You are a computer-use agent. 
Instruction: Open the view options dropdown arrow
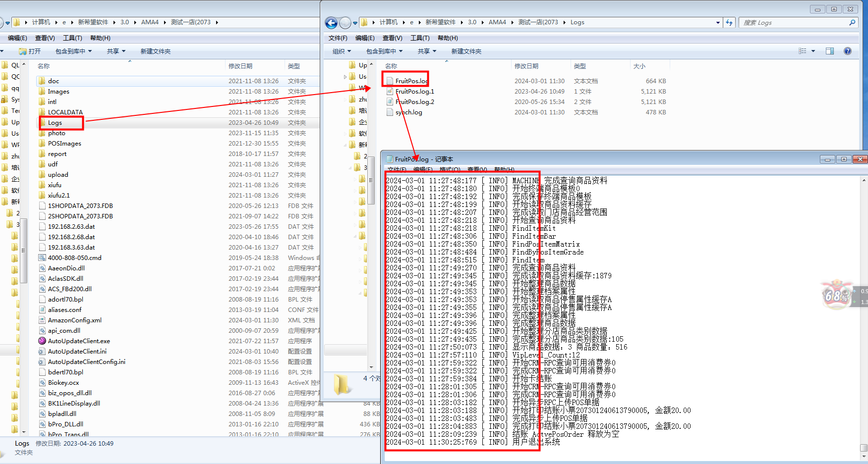point(813,51)
